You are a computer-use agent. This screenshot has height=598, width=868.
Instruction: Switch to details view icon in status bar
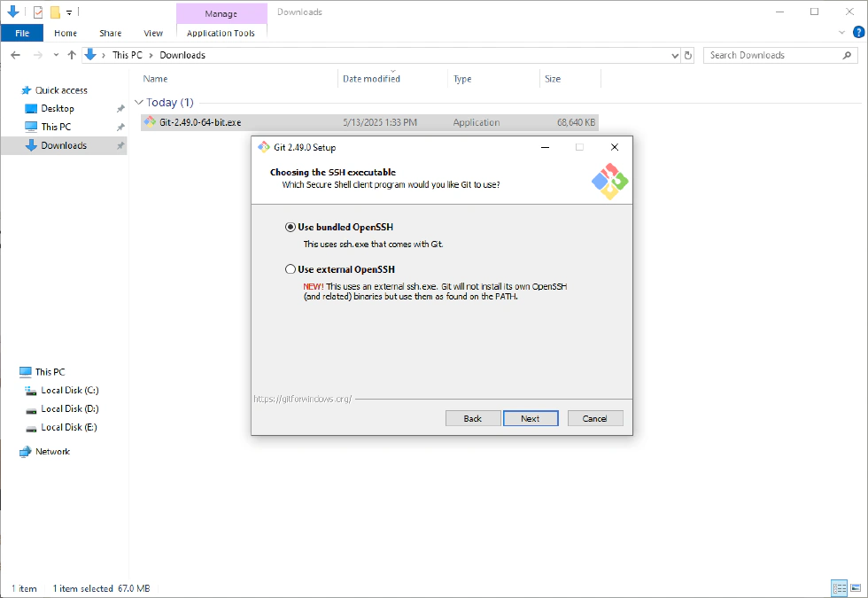click(x=839, y=588)
